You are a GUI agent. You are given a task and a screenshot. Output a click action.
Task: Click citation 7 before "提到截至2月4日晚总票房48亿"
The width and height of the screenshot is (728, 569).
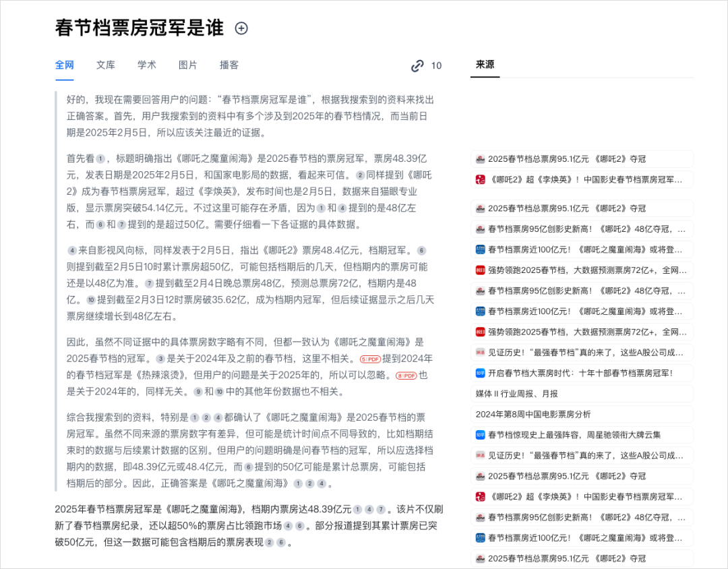[x=149, y=283]
